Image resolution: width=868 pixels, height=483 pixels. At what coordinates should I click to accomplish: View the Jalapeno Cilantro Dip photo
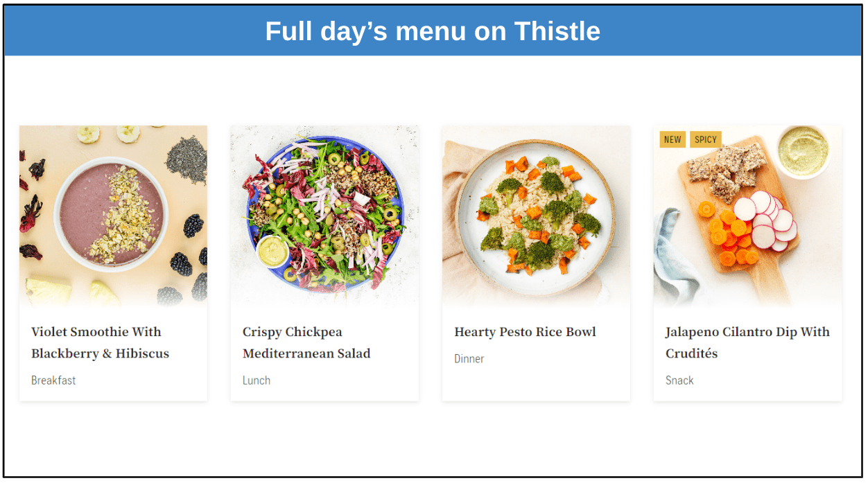coord(747,216)
